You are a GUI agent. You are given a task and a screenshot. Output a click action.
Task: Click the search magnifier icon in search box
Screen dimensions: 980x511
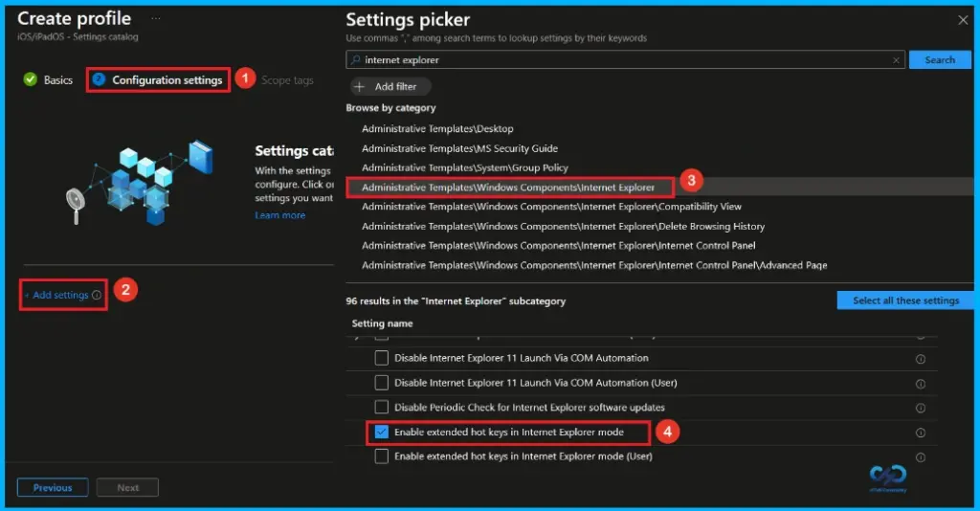click(356, 60)
